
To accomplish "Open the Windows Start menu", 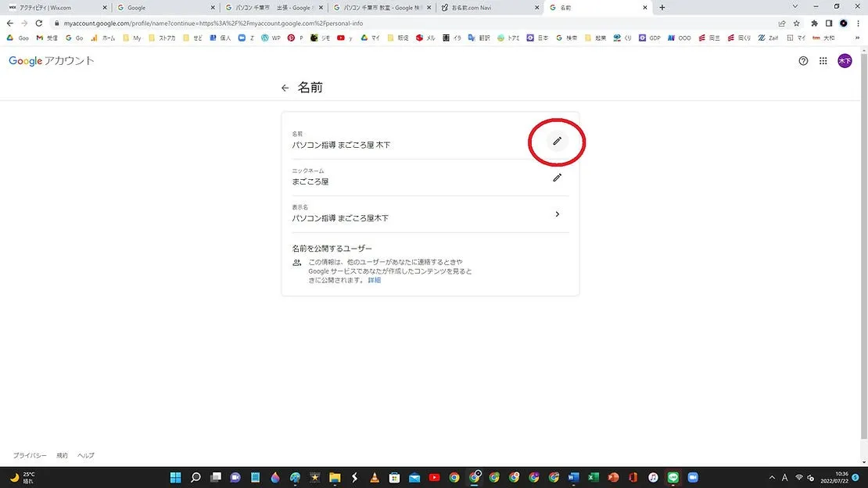I will pos(175,477).
